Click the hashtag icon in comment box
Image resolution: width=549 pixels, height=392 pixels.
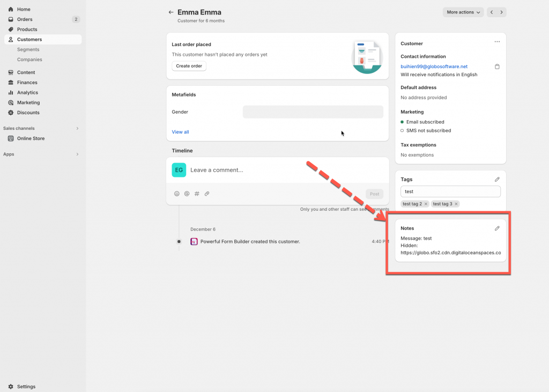pyautogui.click(x=197, y=194)
